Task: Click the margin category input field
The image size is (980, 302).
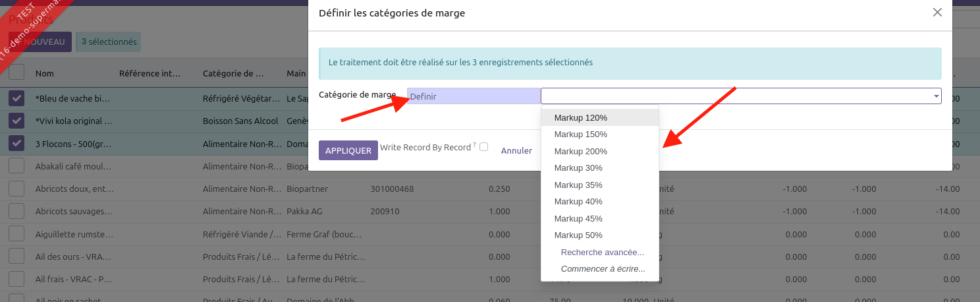Action: [x=734, y=96]
